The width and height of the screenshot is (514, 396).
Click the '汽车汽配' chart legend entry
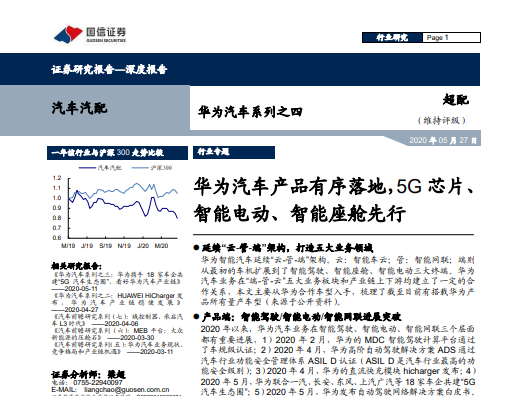tap(100, 168)
